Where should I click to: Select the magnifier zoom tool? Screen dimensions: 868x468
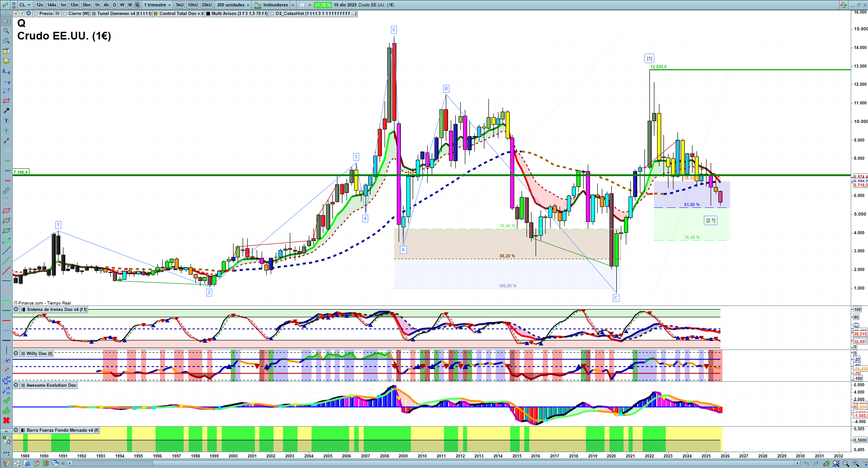pos(6,31)
